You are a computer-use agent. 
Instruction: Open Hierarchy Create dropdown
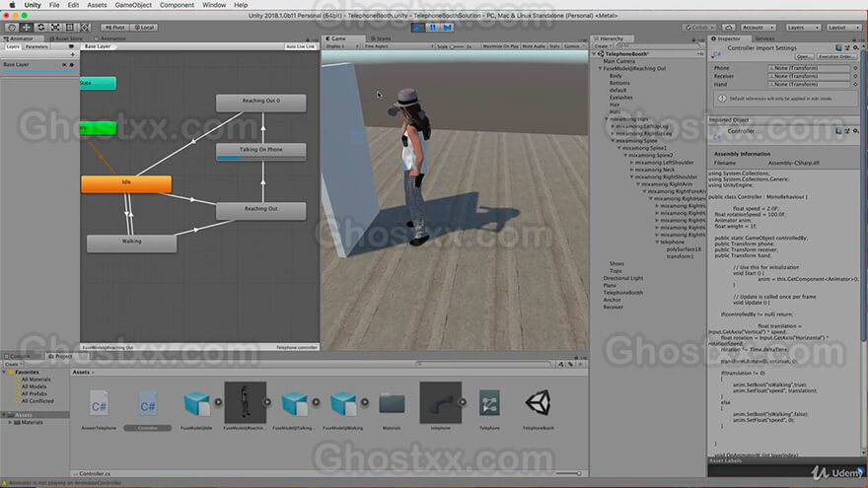tap(603, 46)
